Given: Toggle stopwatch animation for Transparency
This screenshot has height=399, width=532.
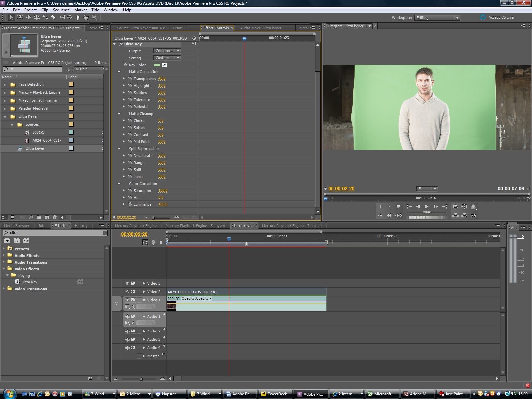Looking at the screenshot, I should [130, 79].
